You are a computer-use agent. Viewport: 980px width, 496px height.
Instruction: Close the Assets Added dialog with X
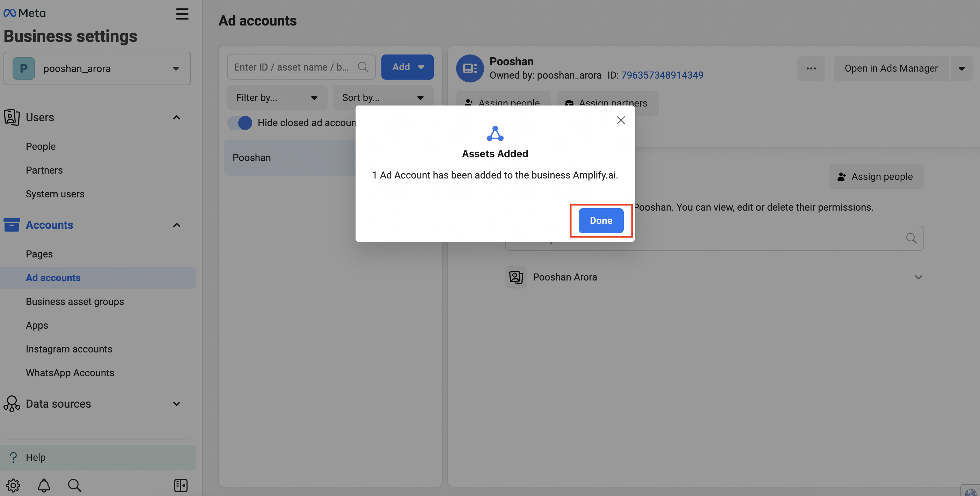621,120
